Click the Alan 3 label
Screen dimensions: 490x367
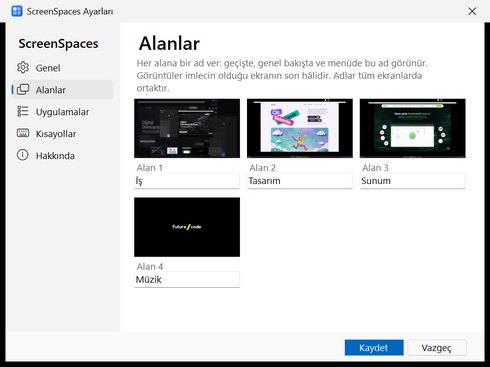click(375, 168)
